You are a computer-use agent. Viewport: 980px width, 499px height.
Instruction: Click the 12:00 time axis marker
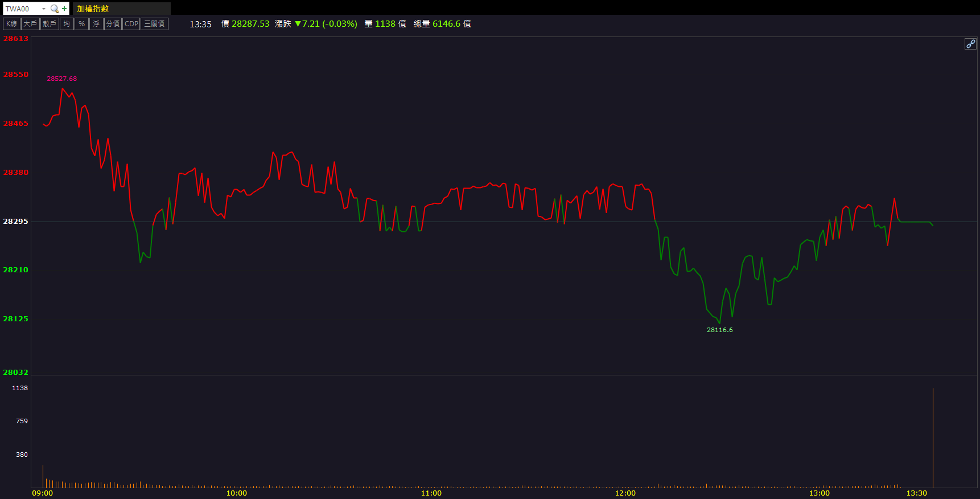point(625,493)
